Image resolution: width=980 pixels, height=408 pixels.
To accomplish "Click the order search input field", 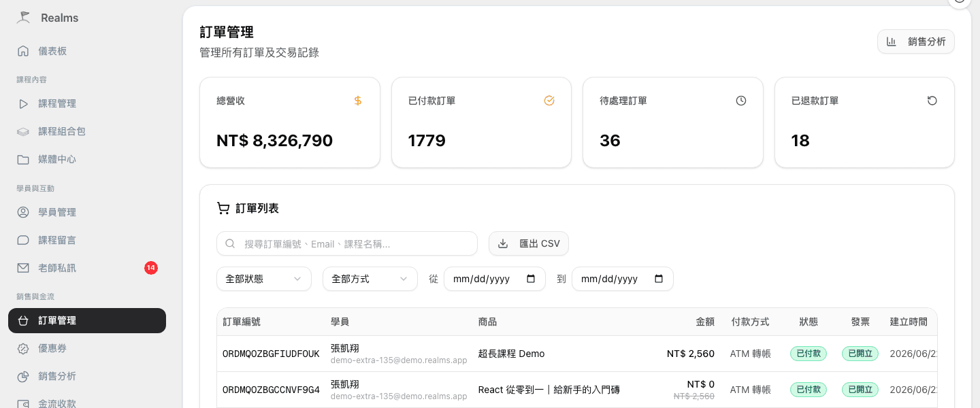I will [x=347, y=243].
